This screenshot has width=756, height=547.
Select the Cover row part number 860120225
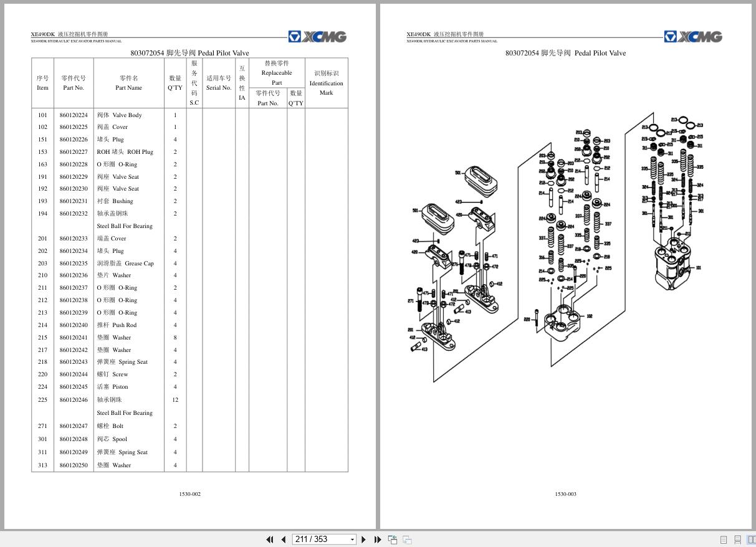click(74, 127)
